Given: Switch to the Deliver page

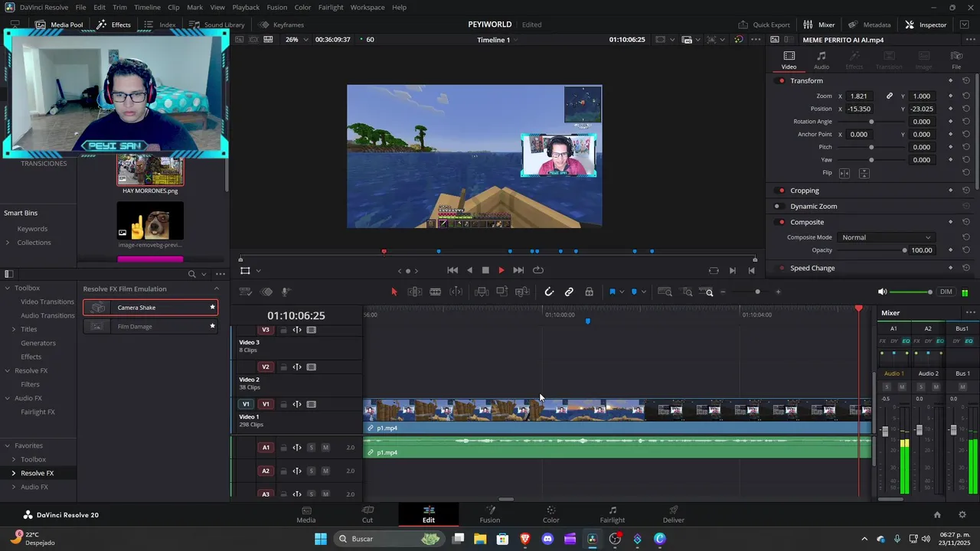Looking at the screenshot, I should point(674,514).
